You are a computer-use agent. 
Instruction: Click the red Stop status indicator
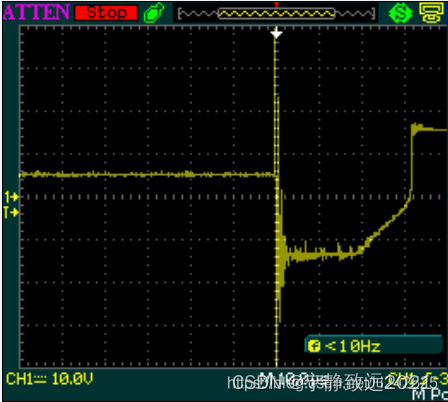point(106,13)
